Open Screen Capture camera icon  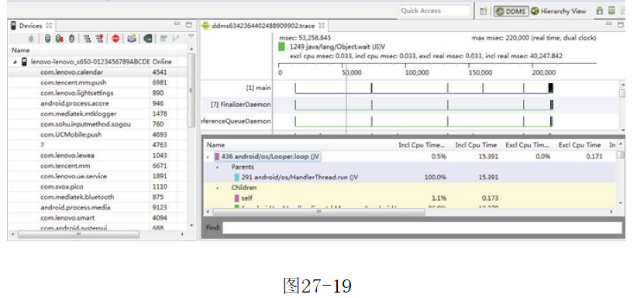click(132, 39)
